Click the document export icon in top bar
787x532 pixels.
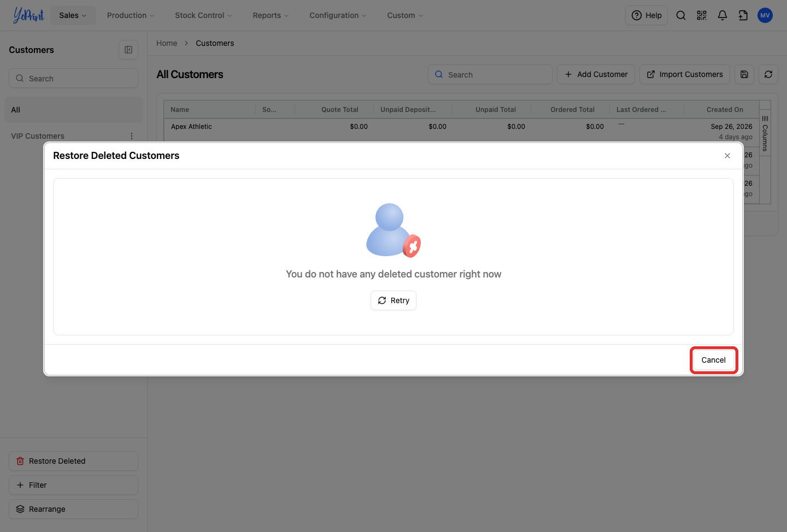coord(743,15)
